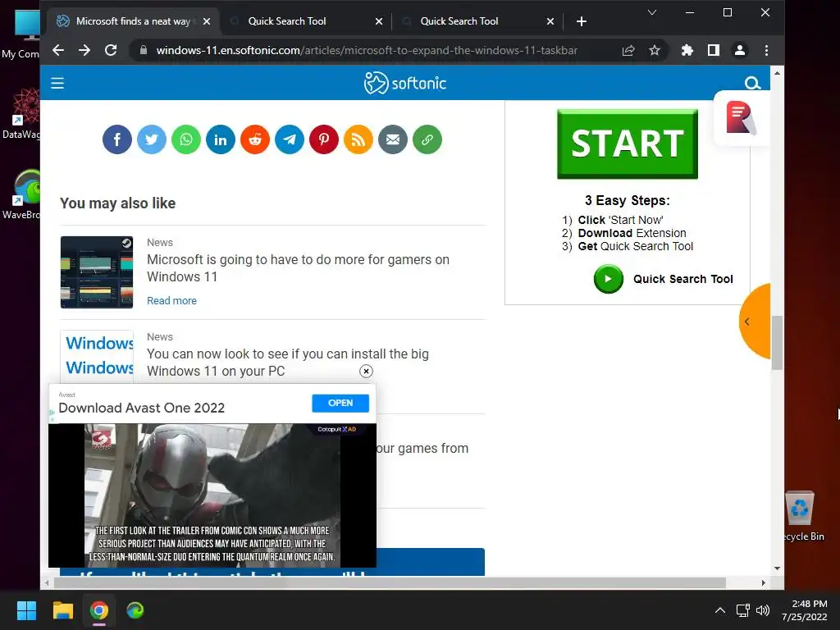Viewport: 840px width, 630px height.
Task: Close the third Quick Search Tool tab
Action: [x=550, y=21]
